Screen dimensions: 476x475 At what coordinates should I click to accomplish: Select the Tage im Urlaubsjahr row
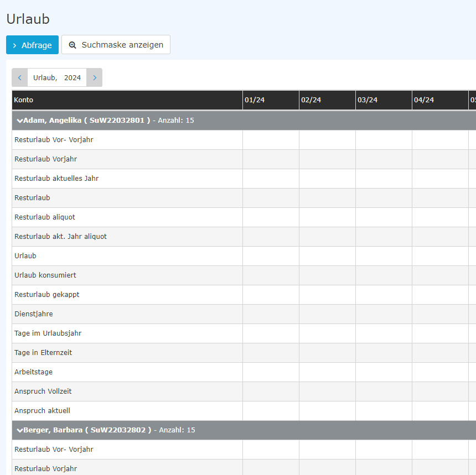(x=244, y=333)
